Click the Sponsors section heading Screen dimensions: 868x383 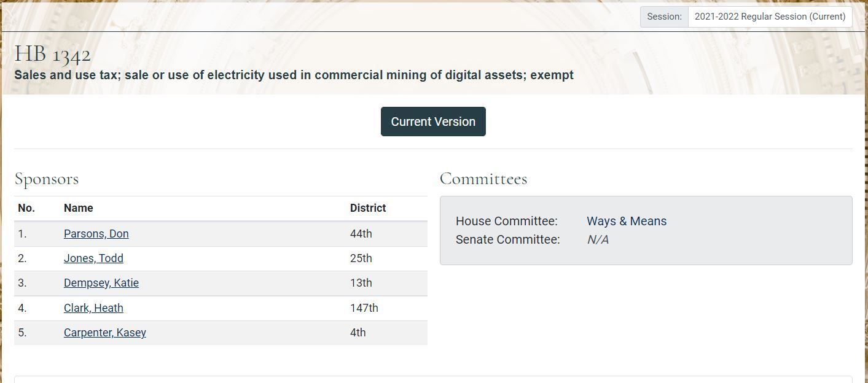point(47,179)
